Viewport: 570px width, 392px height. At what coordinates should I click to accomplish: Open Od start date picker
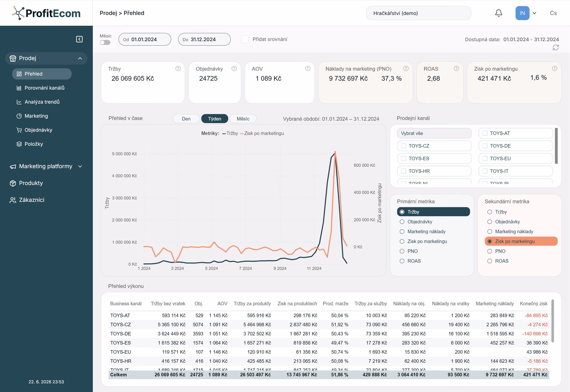click(x=144, y=40)
